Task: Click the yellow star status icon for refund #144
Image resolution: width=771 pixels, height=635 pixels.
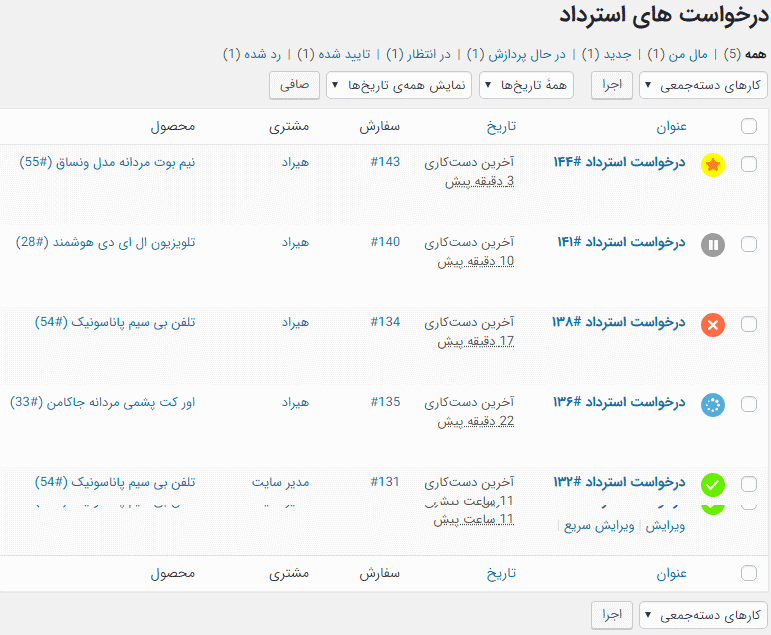Action: click(712, 165)
